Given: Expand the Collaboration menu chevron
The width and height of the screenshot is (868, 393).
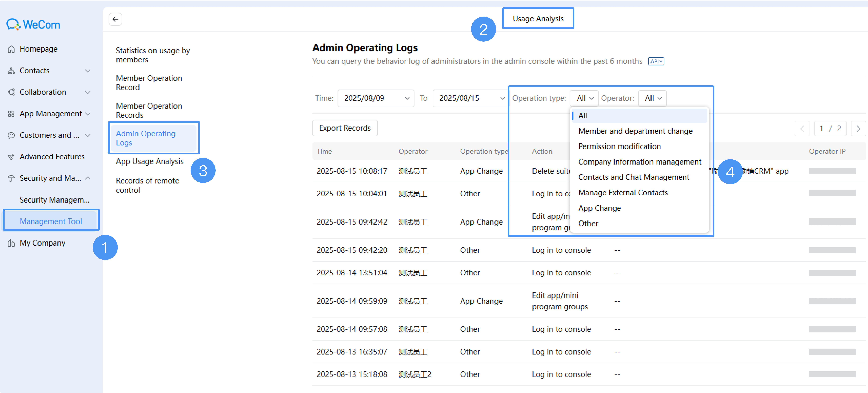Looking at the screenshot, I should [88, 92].
